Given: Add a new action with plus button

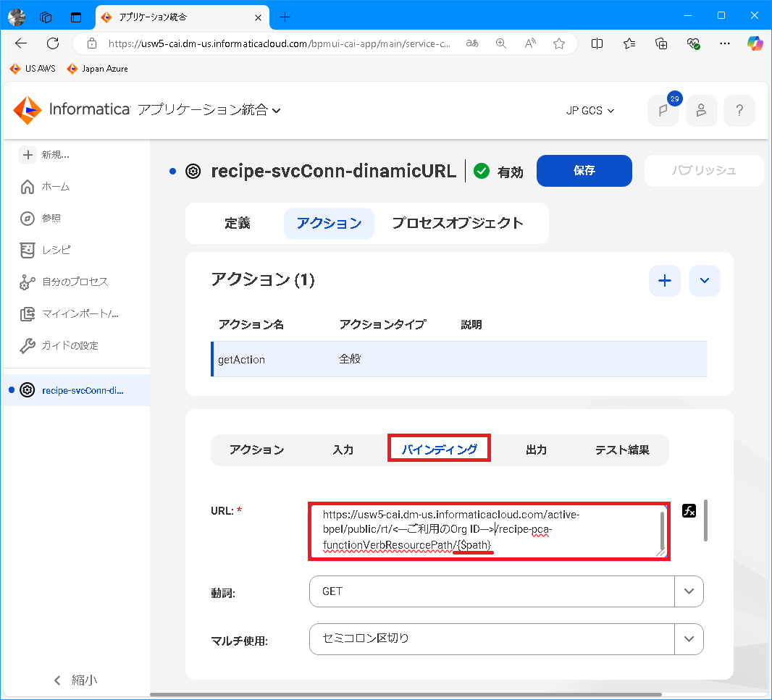Looking at the screenshot, I should [665, 281].
